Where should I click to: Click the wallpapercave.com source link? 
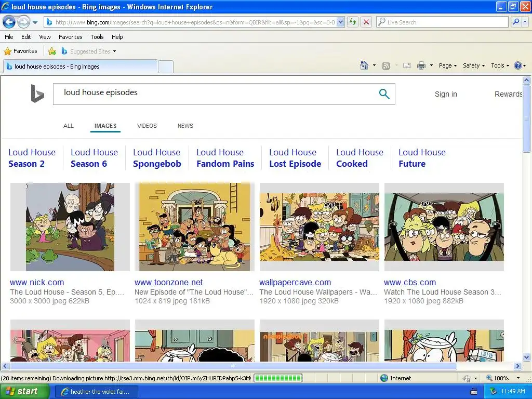pos(295,282)
